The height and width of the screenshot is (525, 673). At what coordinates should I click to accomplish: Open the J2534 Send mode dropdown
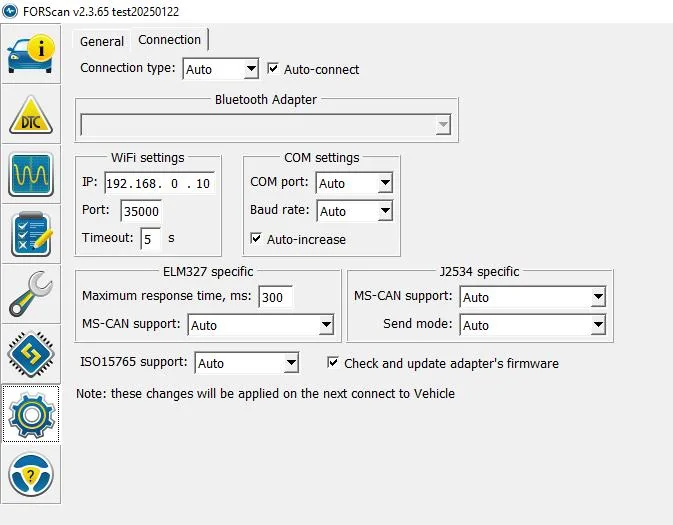(x=533, y=325)
